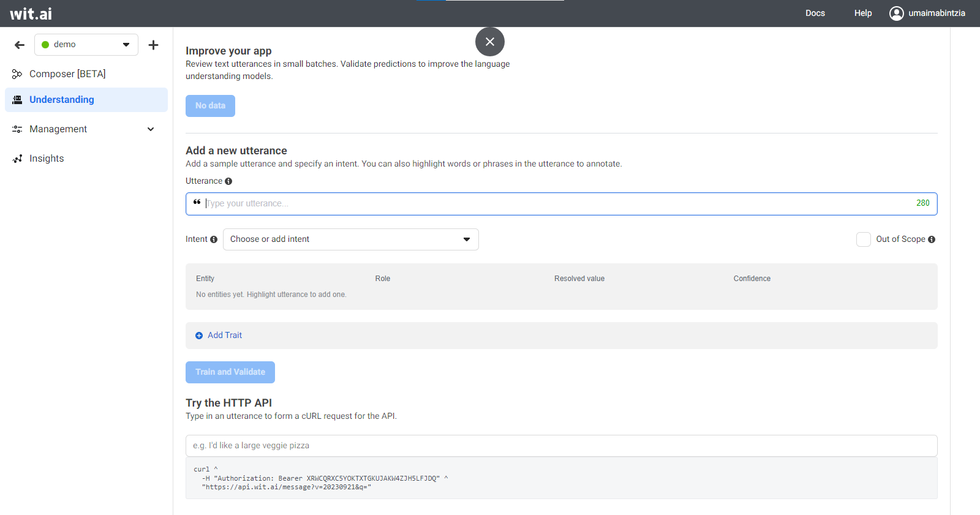
Task: Dismiss banner with the round X button
Action: pyautogui.click(x=489, y=42)
